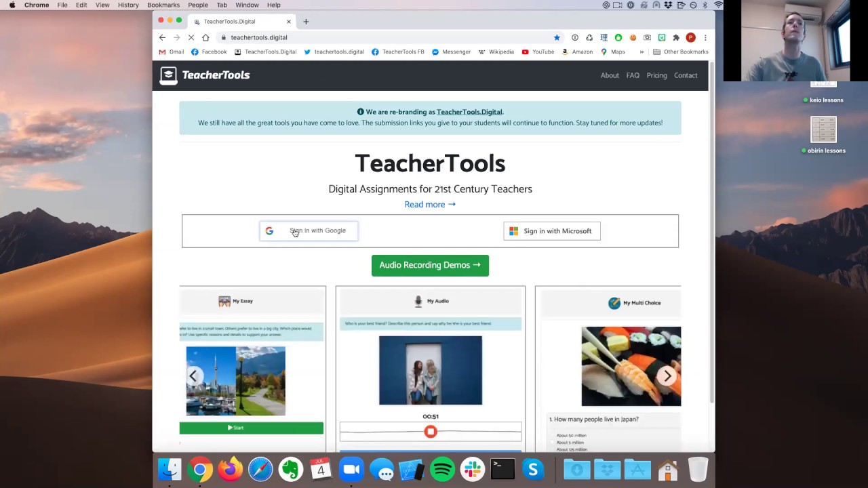Open the red P Chrome profile avatar

pyautogui.click(x=690, y=37)
